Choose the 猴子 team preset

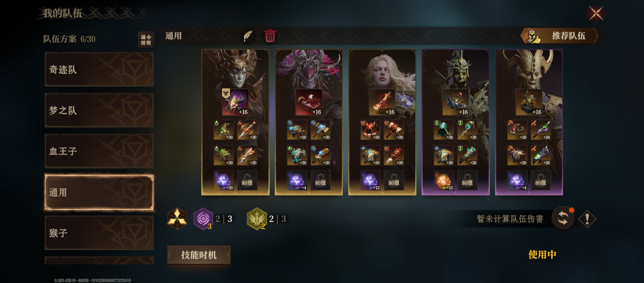click(x=99, y=233)
